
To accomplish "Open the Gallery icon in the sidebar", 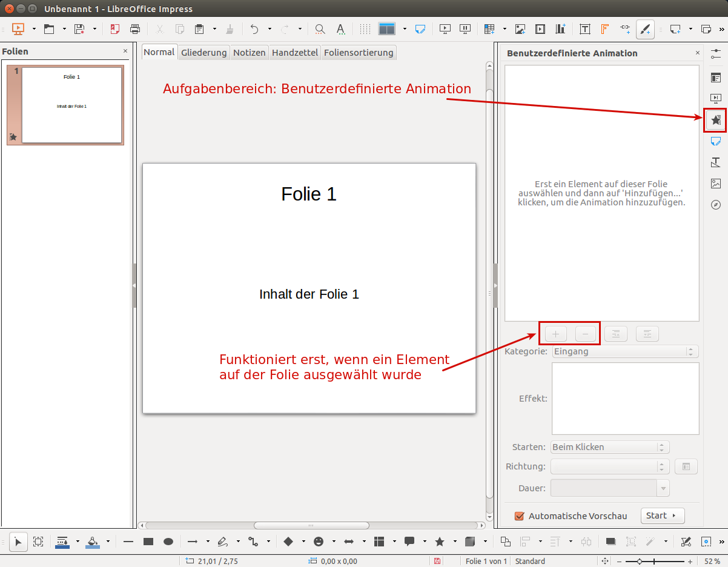I will pyautogui.click(x=716, y=184).
